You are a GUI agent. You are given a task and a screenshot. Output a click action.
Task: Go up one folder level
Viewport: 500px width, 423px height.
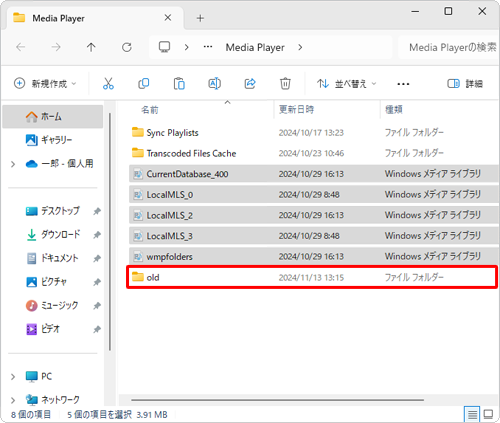click(x=91, y=47)
